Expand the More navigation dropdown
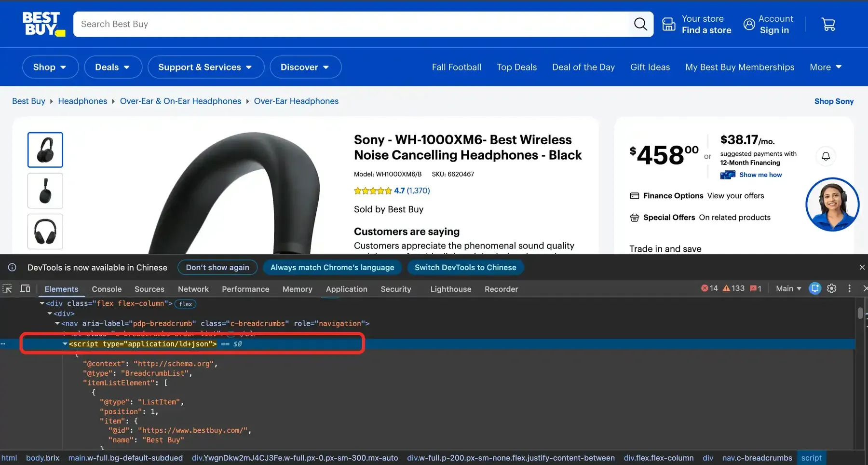Viewport: 868px width, 465px height. [826, 67]
